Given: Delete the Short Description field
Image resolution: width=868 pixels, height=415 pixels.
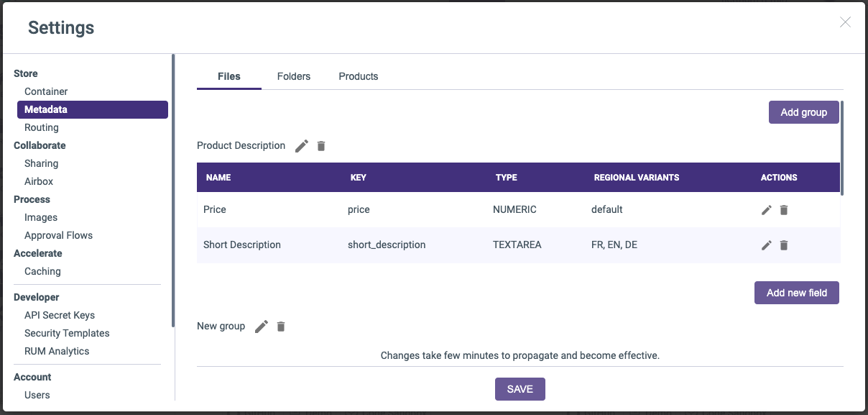Looking at the screenshot, I should pos(784,245).
